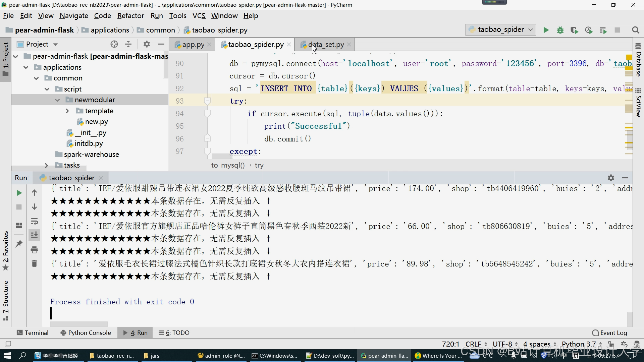Open Search Everywhere magnifier icon
The width and height of the screenshot is (644, 362).
click(x=635, y=30)
